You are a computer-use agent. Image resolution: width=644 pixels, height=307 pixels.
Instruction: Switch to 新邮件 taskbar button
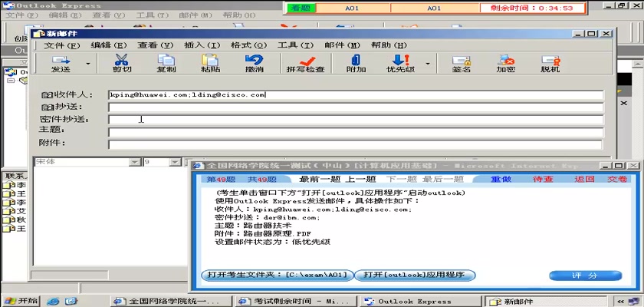[x=544, y=302]
